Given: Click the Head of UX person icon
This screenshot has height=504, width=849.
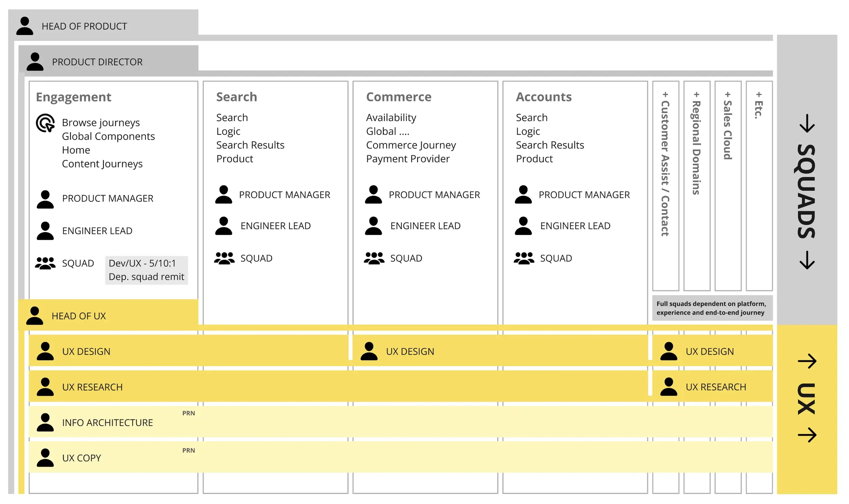Looking at the screenshot, I should (35, 316).
